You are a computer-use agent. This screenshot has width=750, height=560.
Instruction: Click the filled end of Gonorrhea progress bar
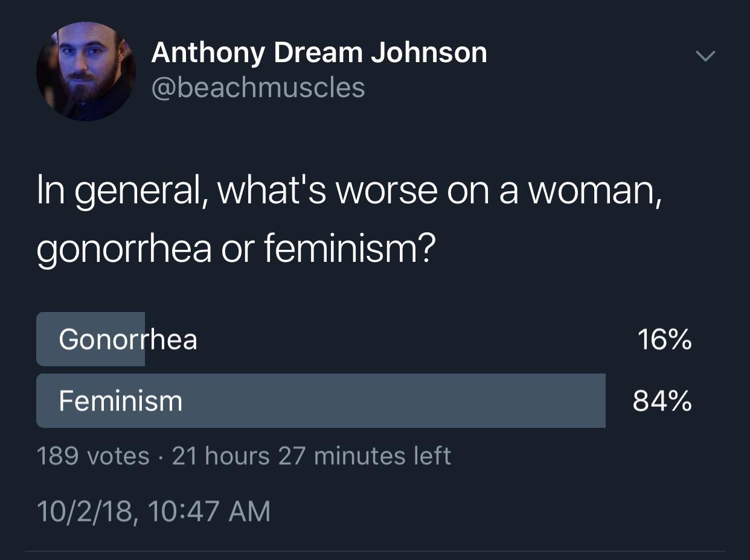point(138,339)
